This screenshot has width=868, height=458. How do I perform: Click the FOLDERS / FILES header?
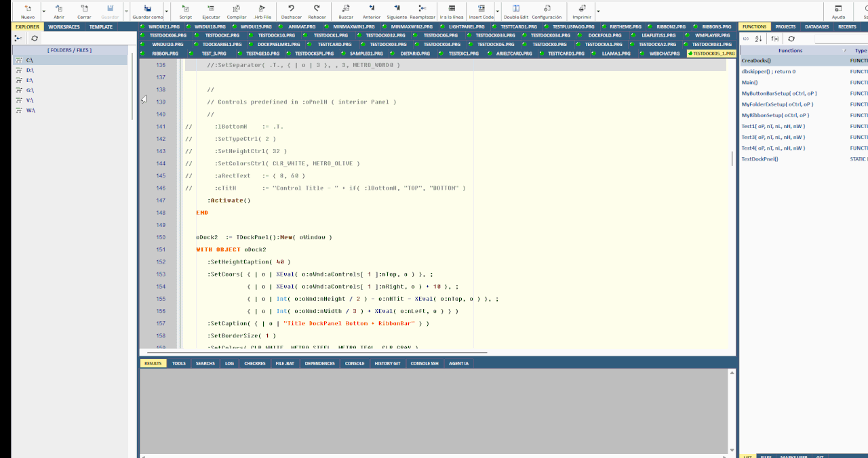[69, 50]
